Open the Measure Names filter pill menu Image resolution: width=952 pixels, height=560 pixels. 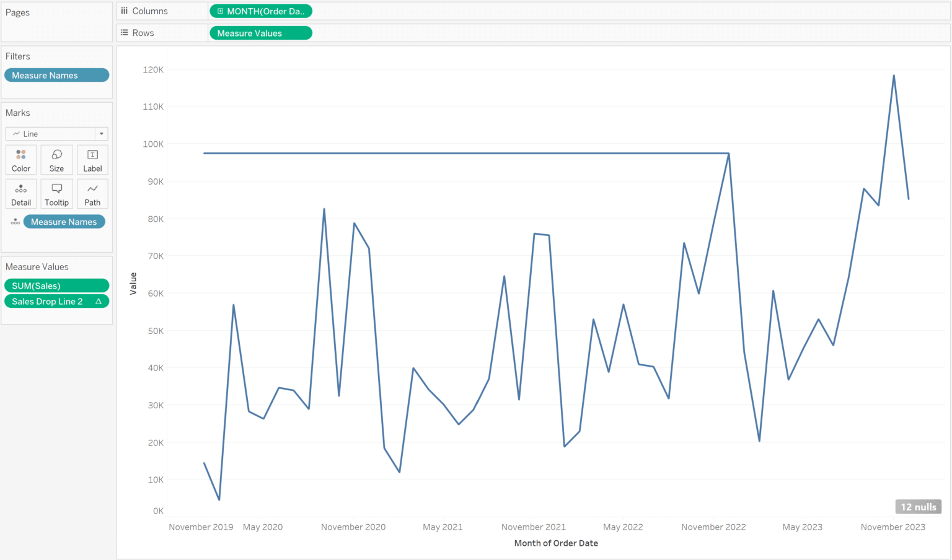(x=56, y=75)
